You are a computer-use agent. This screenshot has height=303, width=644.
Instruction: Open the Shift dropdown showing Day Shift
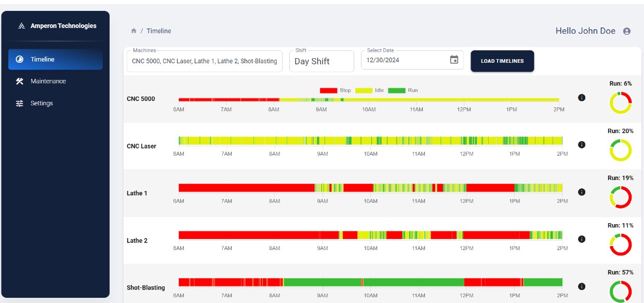coord(321,61)
